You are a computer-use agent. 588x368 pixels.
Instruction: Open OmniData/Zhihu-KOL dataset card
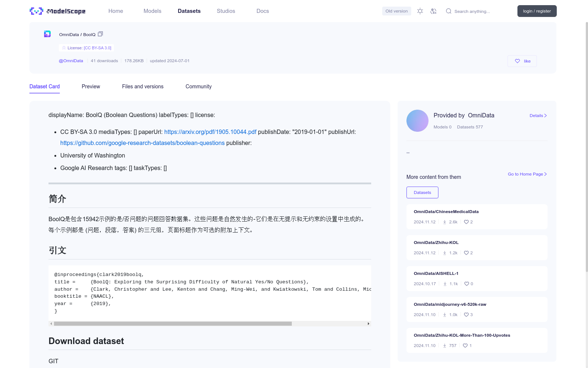(x=477, y=248)
